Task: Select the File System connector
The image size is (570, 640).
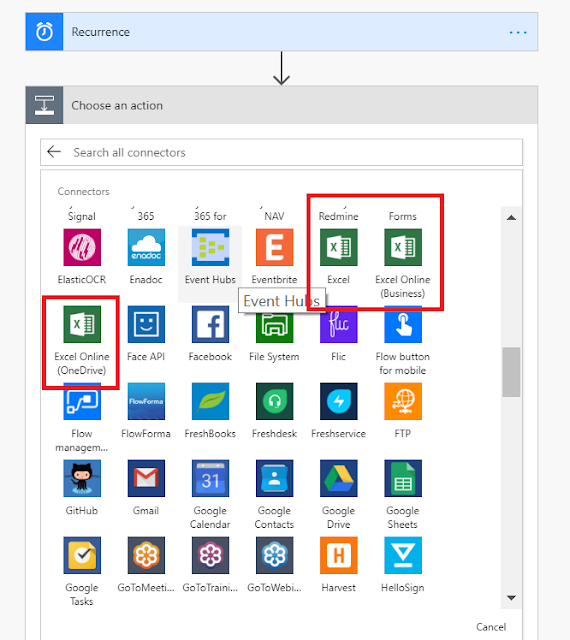Action: click(274, 327)
